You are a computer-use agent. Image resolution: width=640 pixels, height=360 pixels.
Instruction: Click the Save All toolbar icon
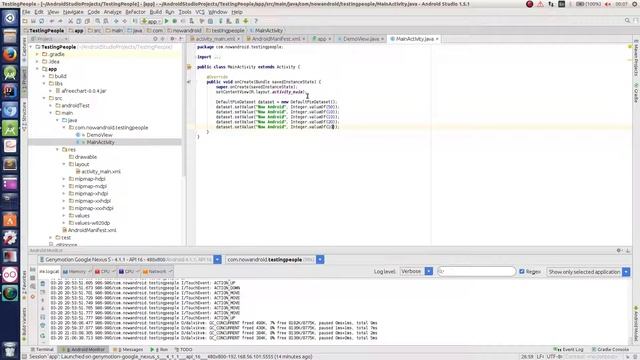click(33, 21)
